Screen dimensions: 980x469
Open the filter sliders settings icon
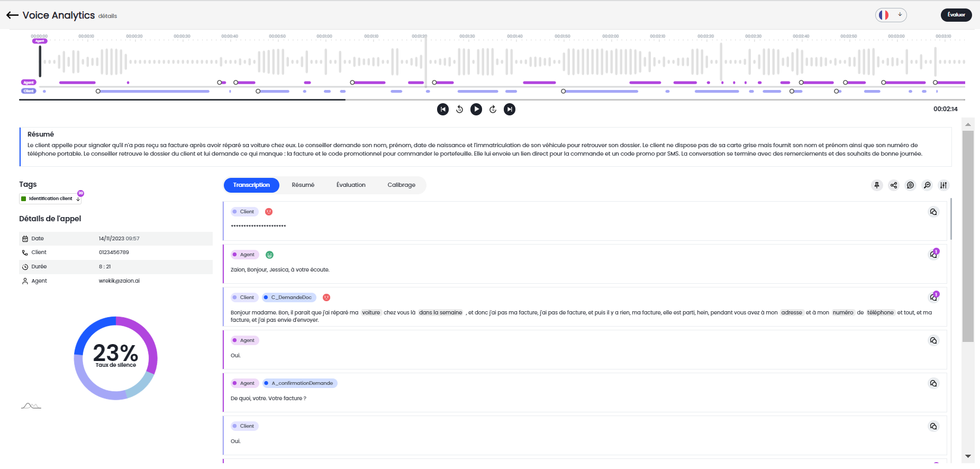click(943, 185)
